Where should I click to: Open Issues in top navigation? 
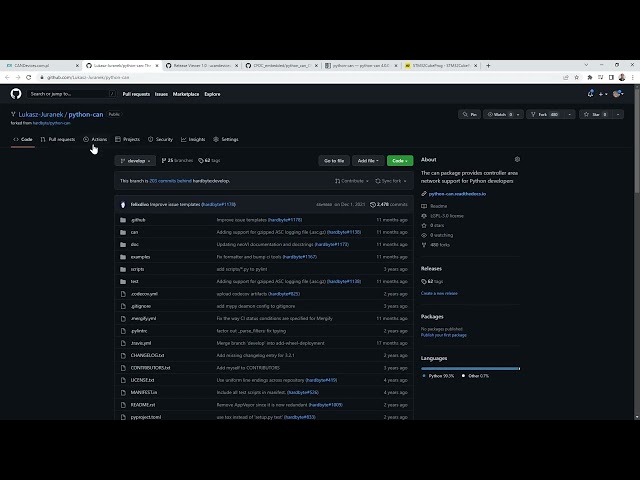pyautogui.click(x=161, y=94)
